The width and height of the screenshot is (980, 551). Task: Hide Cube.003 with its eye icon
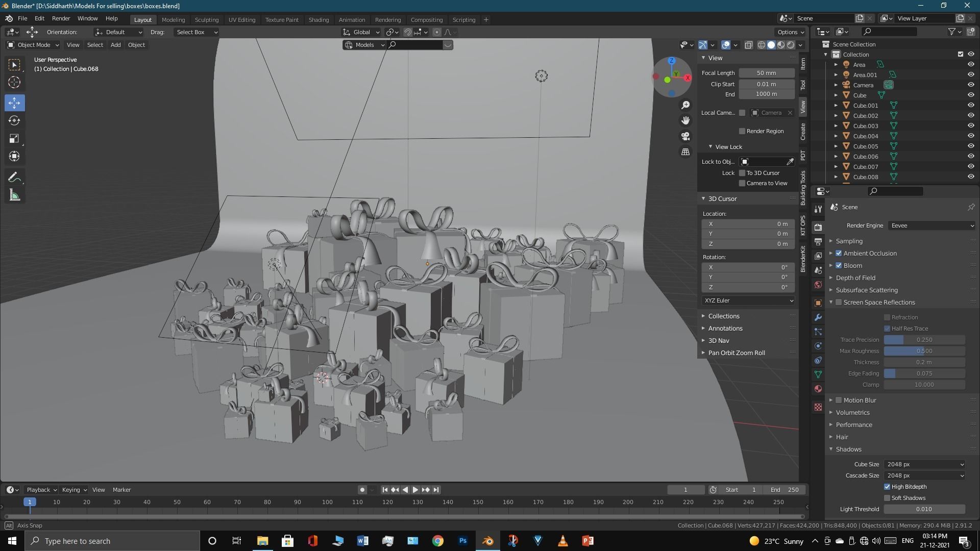coord(971,126)
